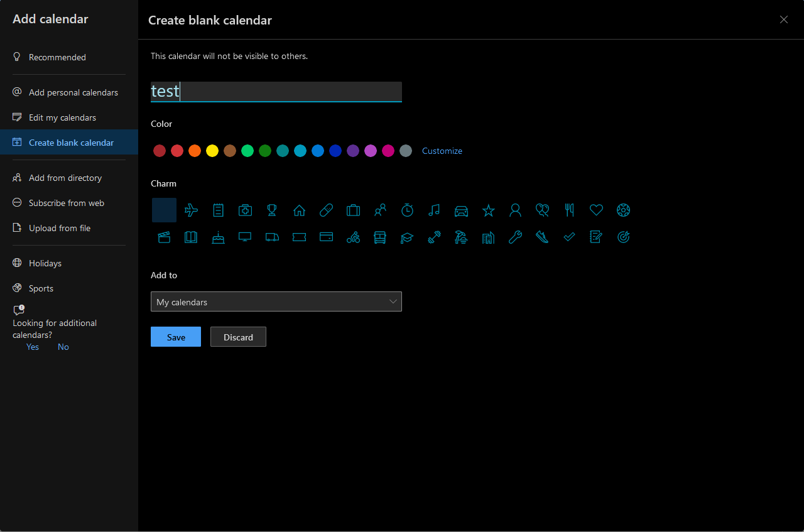Select the star charm
Screen dimensions: 804x532
click(488, 210)
